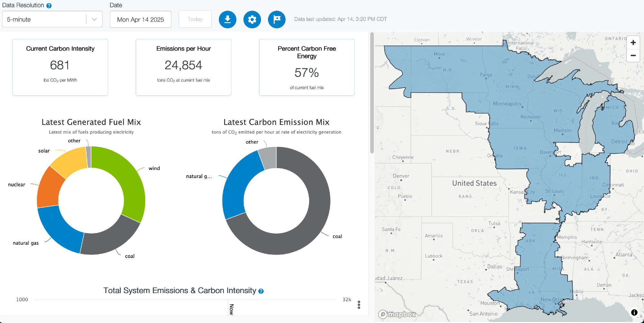Zoom out on the map

[633, 55]
